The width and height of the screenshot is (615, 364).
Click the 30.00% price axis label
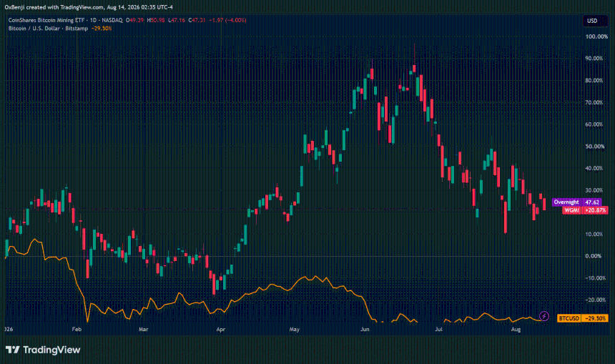pyautogui.click(x=594, y=190)
